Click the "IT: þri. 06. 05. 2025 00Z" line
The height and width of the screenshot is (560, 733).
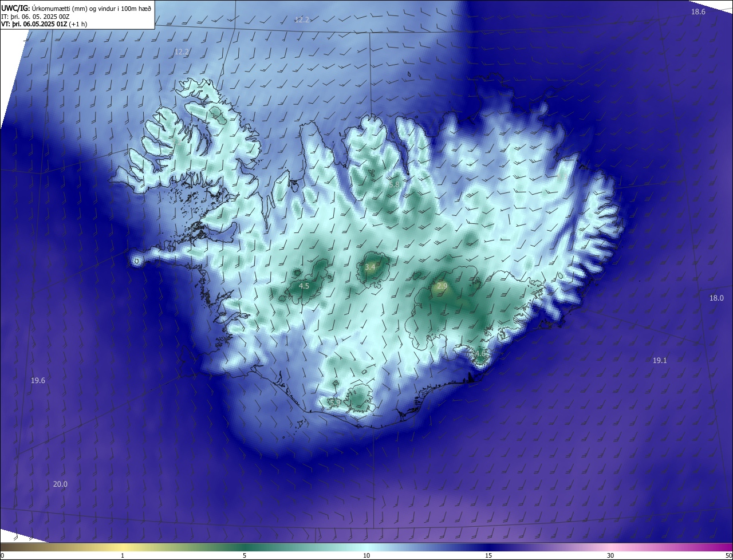point(35,16)
